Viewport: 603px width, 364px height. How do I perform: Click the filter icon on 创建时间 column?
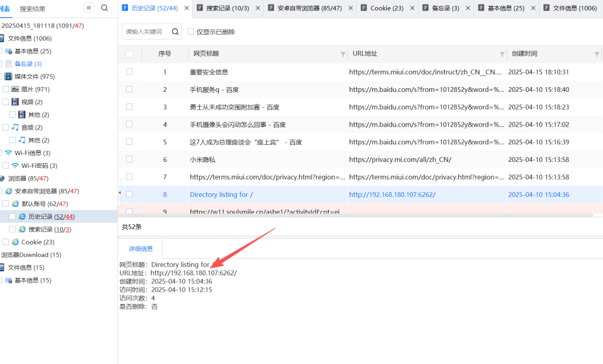pyautogui.click(x=597, y=54)
